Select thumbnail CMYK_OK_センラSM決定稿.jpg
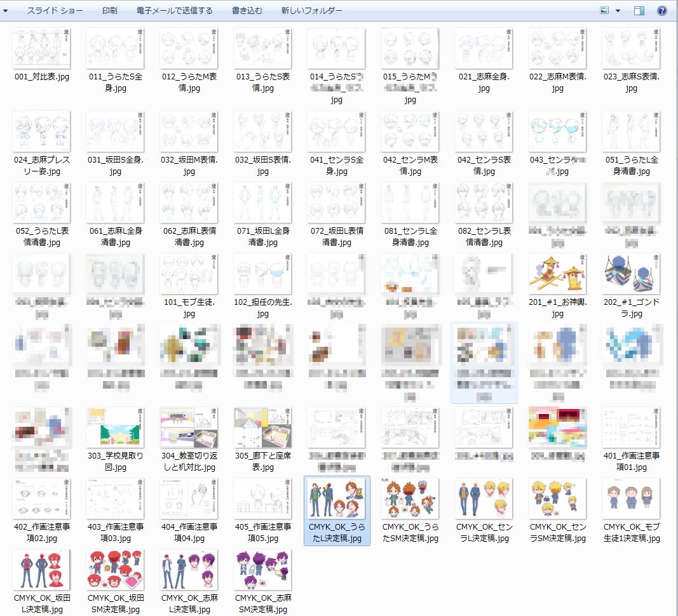The image size is (678, 616). coord(558,499)
